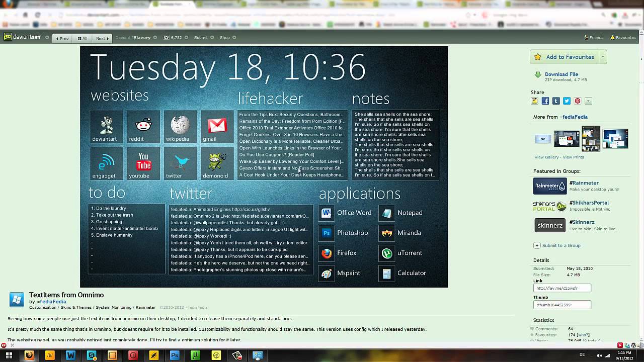Open the =fediaFedia link in More from
Image resolution: width=644 pixels, height=362 pixels.
point(574,117)
